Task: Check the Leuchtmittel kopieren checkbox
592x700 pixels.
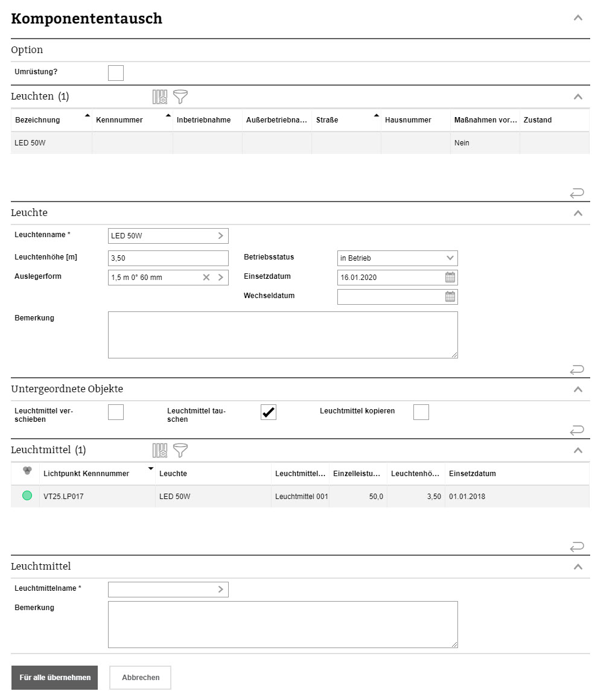Action: pyautogui.click(x=421, y=412)
